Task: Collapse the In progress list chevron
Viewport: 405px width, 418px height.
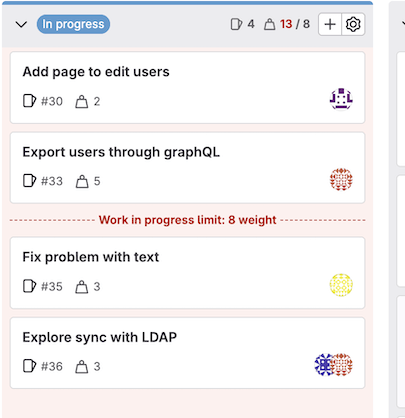Action: click(21, 24)
